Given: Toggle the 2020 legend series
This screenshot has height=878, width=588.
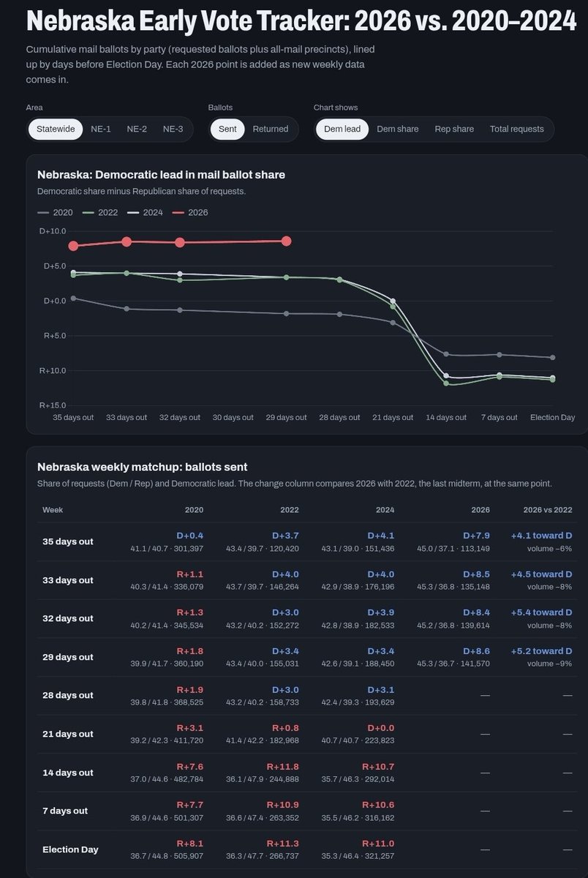Looking at the screenshot, I should coord(56,212).
